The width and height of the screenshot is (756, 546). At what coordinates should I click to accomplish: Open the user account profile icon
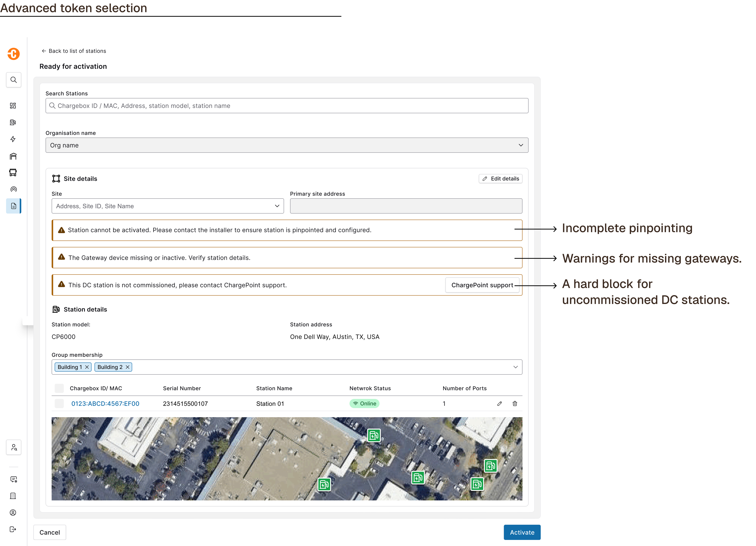click(x=13, y=513)
